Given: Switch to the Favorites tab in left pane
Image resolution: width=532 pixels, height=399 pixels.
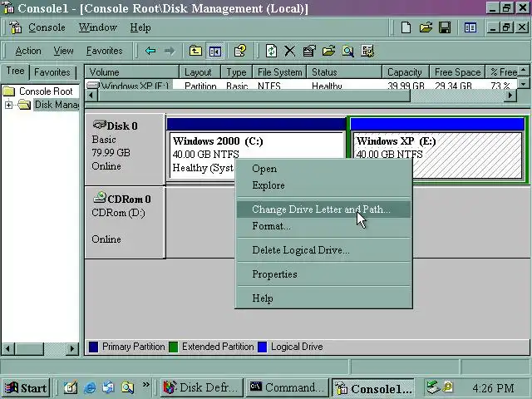Looking at the screenshot, I should (52, 72).
